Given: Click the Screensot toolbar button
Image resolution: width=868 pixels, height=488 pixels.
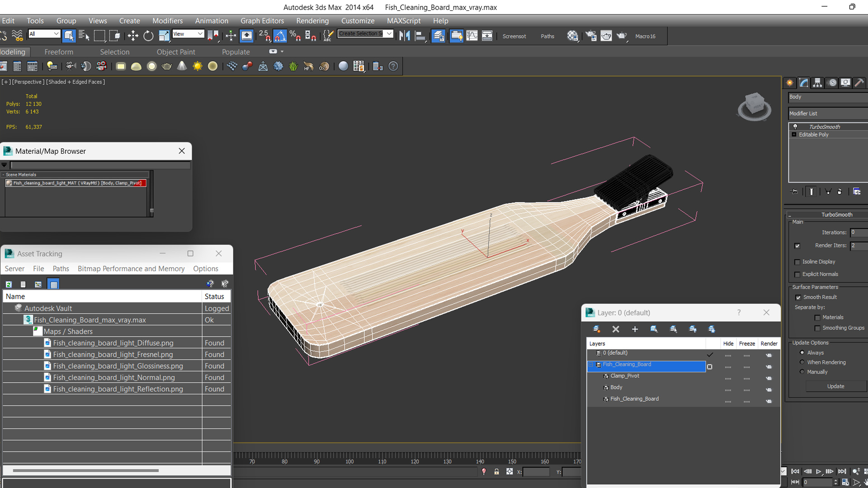Looking at the screenshot, I should tap(514, 36).
